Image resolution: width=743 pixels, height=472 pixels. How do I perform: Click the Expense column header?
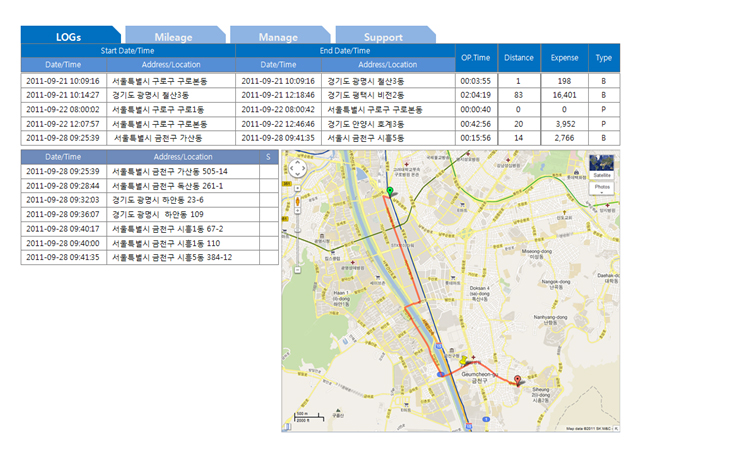tap(564, 57)
